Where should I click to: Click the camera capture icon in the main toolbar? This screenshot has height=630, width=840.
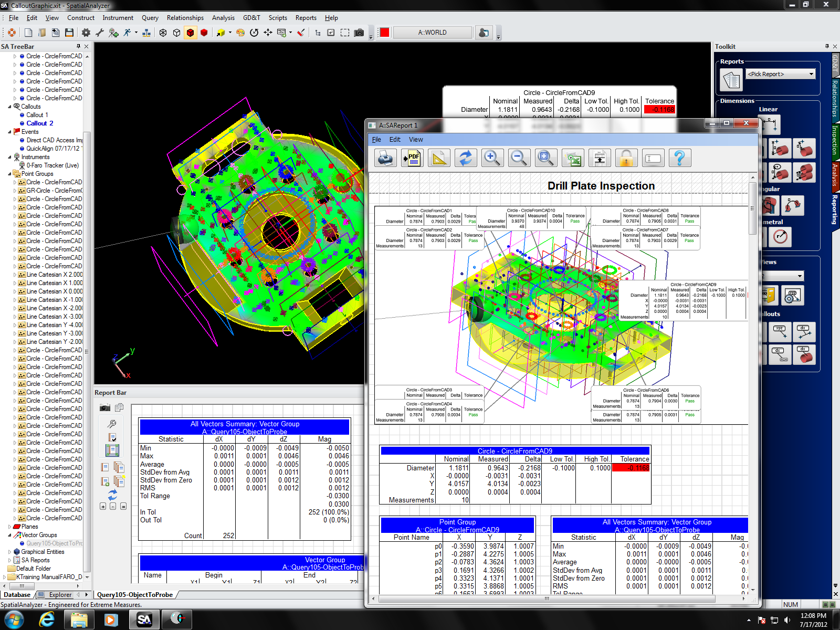pyautogui.click(x=359, y=32)
